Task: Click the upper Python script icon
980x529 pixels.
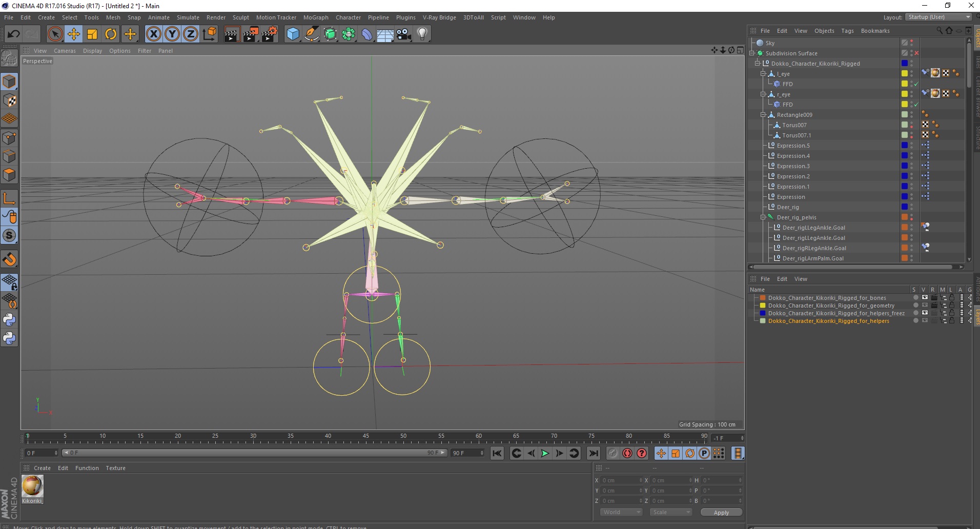Action: point(9,319)
